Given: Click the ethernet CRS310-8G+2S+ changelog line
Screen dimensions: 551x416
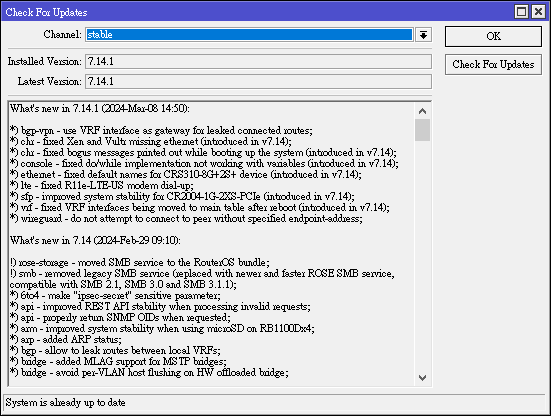Looking at the screenshot, I should 186,174.
